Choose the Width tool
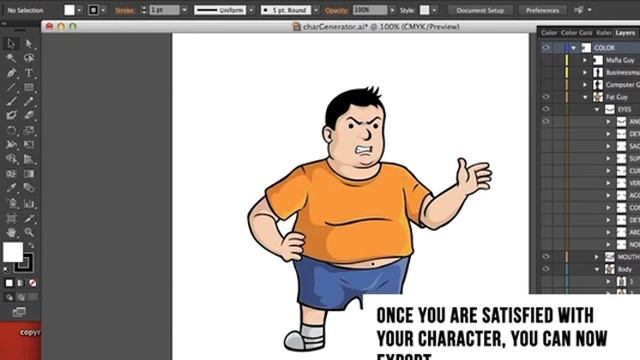This screenshot has height=360, width=640. pos(11,144)
